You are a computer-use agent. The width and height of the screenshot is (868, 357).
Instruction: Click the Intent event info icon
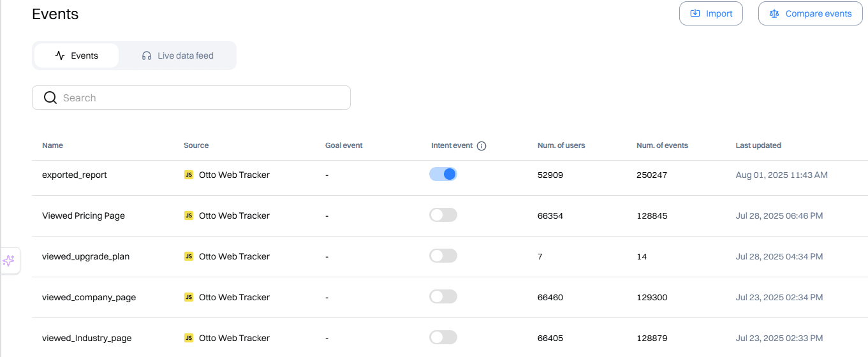coord(482,146)
